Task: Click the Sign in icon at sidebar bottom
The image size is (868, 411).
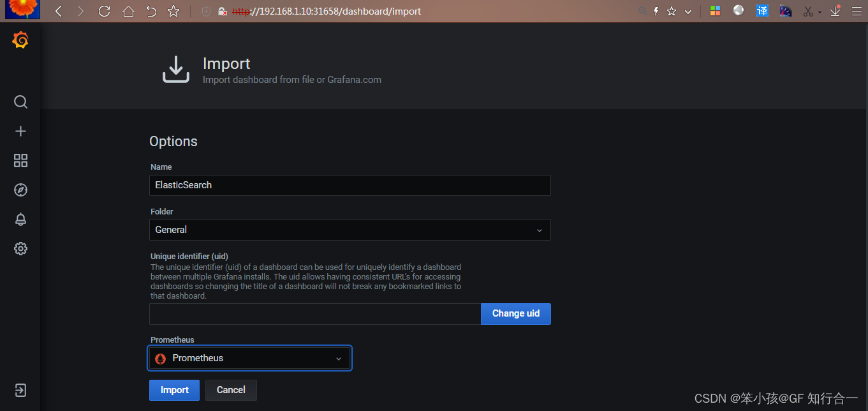Action: point(20,390)
